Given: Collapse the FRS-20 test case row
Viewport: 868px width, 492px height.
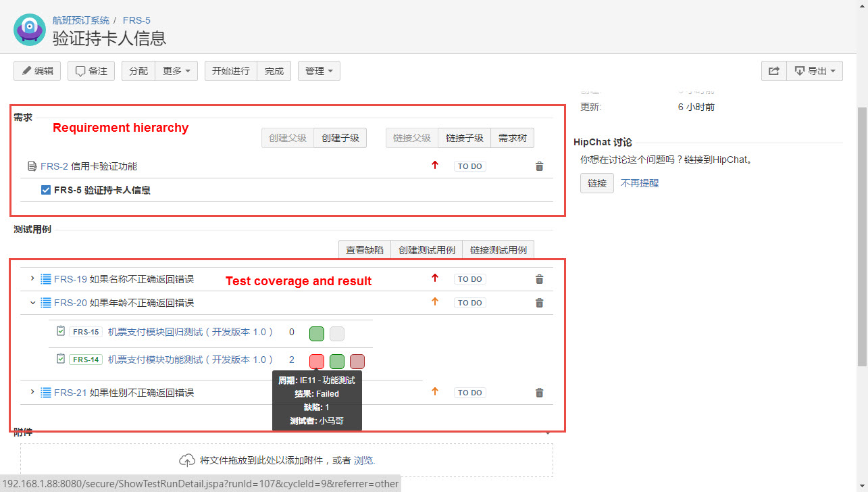Looking at the screenshot, I should tap(32, 303).
